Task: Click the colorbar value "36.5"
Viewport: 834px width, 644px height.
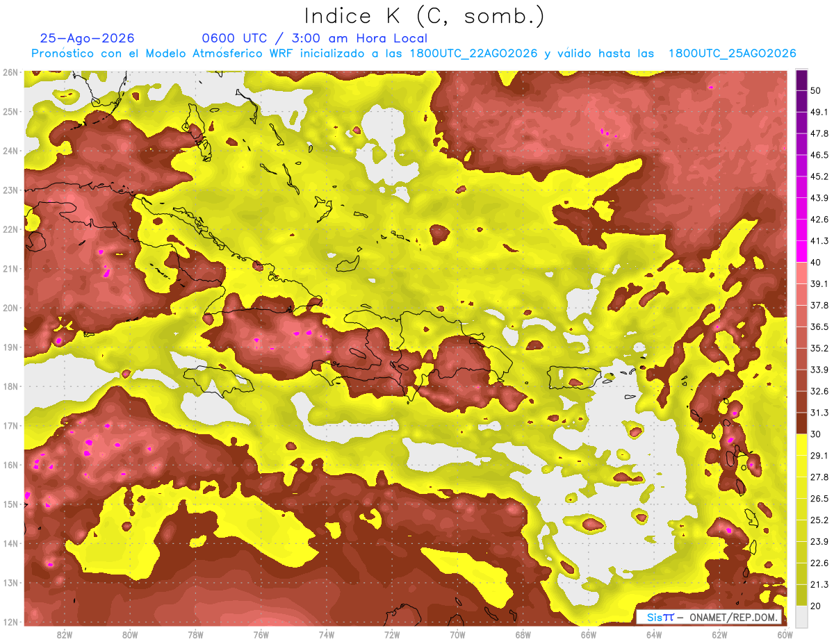Action: (819, 327)
